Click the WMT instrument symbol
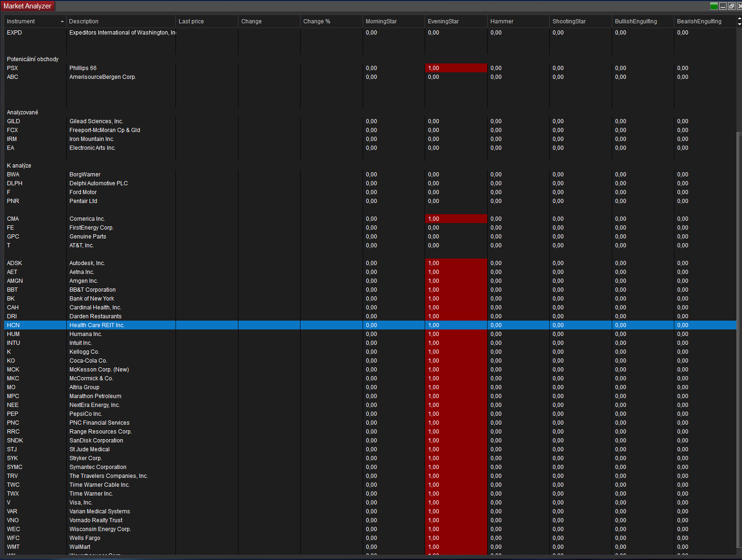 point(13,547)
